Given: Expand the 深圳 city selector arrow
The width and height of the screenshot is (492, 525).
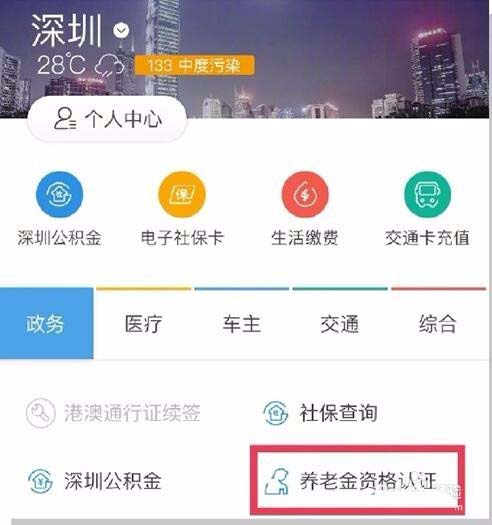Looking at the screenshot, I should 121,31.
